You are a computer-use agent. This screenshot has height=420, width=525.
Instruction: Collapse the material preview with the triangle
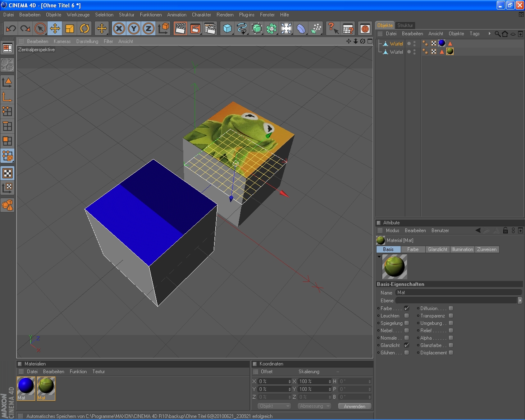coord(379,257)
